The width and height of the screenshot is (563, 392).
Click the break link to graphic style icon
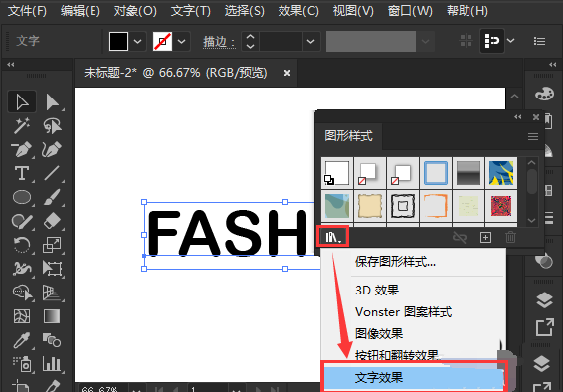460,237
